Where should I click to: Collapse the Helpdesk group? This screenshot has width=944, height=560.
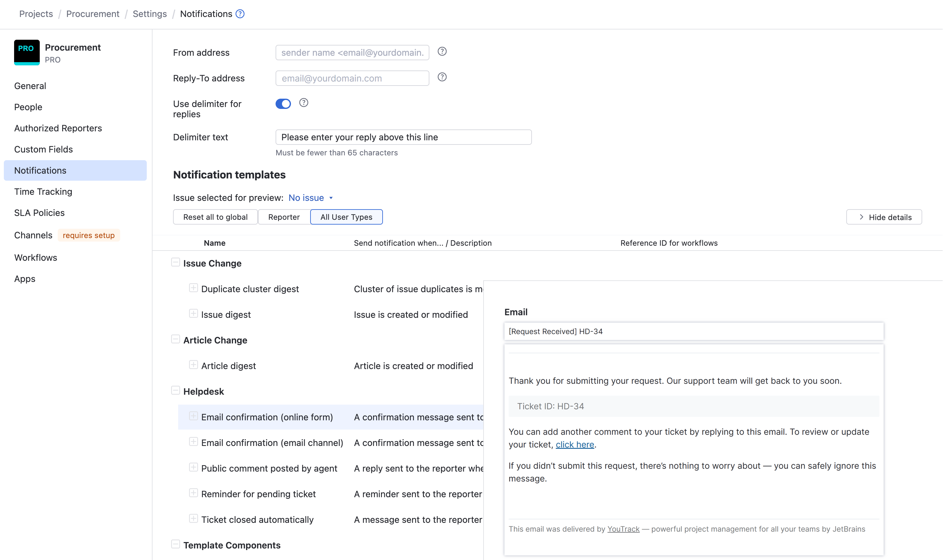176,391
